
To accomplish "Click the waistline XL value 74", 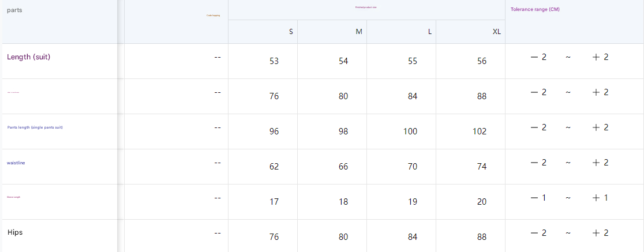I will 482,167.
